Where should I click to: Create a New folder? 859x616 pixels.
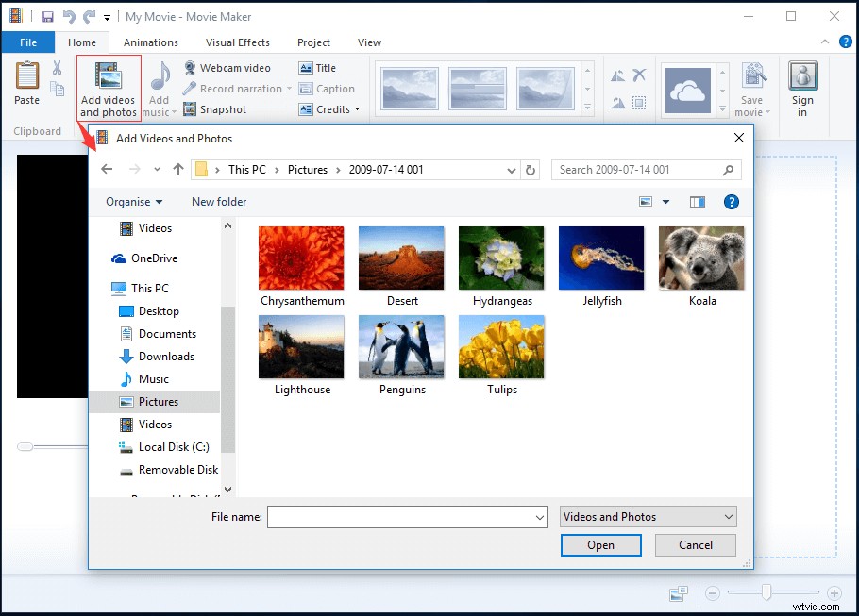tap(218, 201)
